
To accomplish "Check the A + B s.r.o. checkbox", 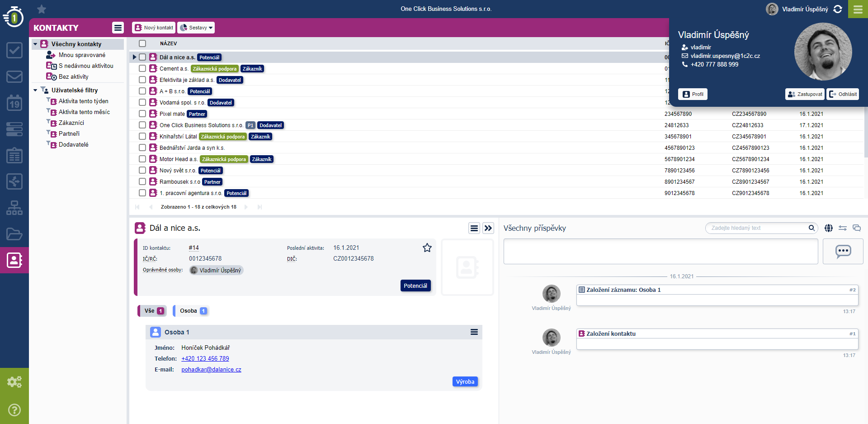I will tap(142, 91).
